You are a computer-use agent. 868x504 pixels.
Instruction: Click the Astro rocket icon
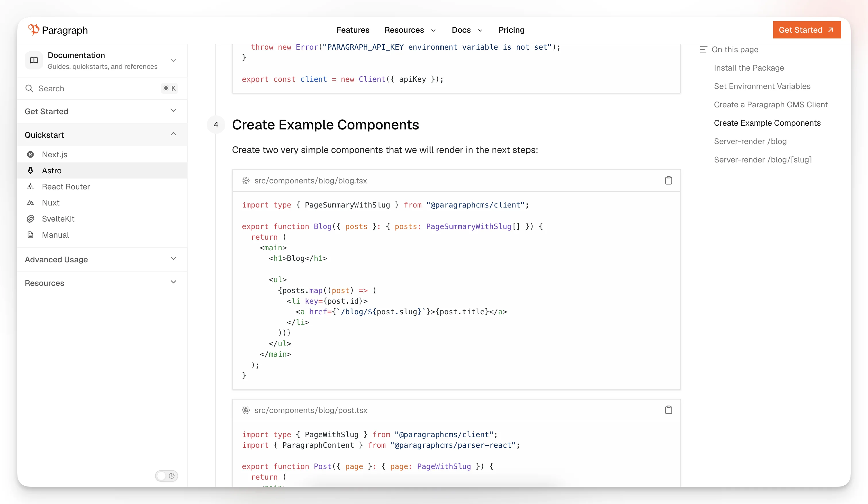[30, 170]
